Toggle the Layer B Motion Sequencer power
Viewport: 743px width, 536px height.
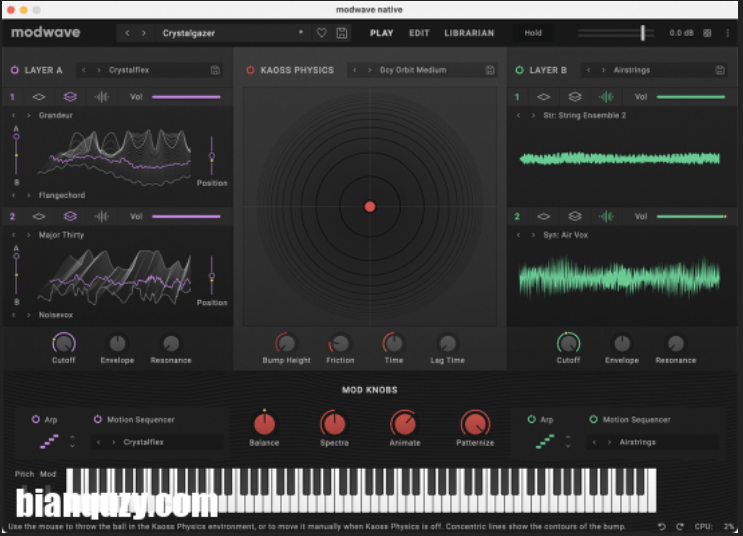(593, 419)
